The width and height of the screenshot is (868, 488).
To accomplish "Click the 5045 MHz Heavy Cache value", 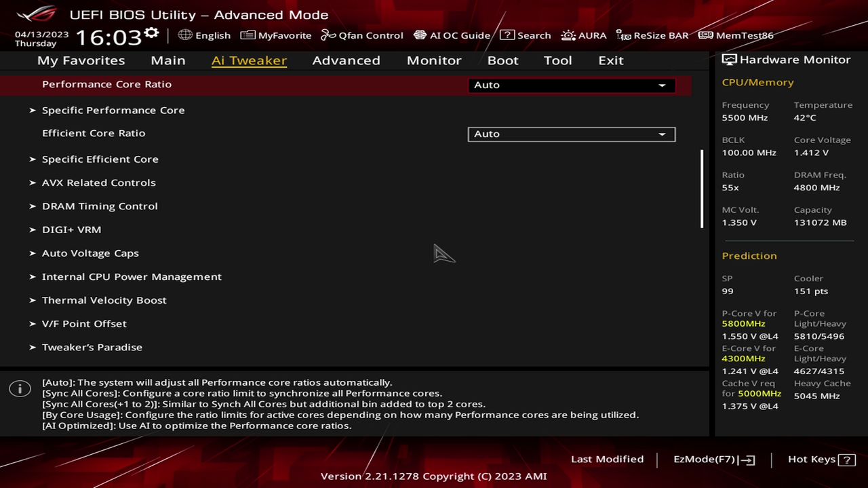I will point(817,396).
